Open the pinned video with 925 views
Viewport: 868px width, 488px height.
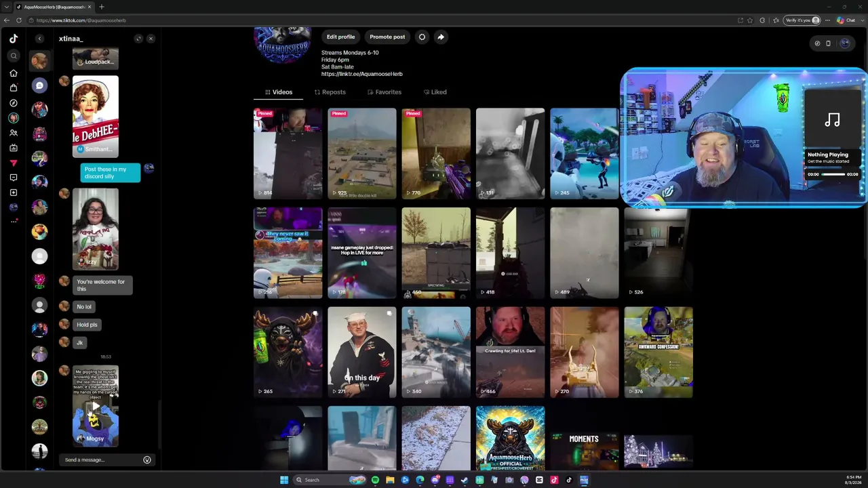[x=362, y=153]
